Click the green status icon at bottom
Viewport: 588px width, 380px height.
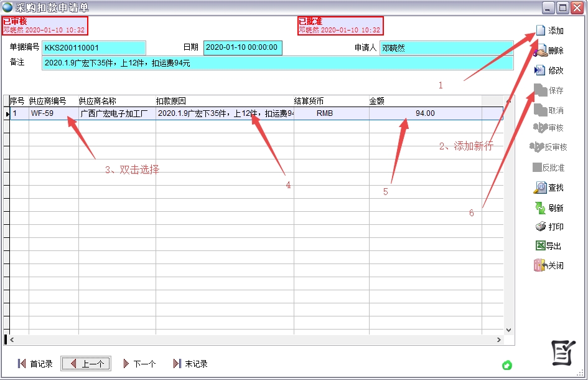(x=507, y=364)
